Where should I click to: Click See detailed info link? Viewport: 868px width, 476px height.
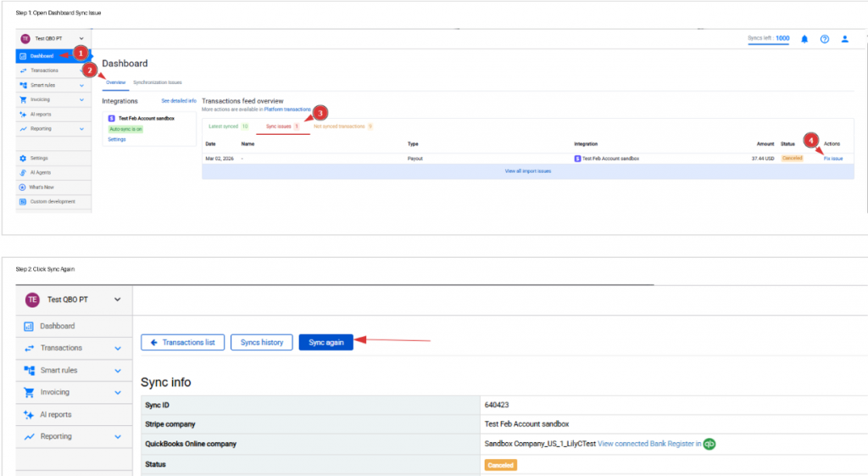[179, 101]
